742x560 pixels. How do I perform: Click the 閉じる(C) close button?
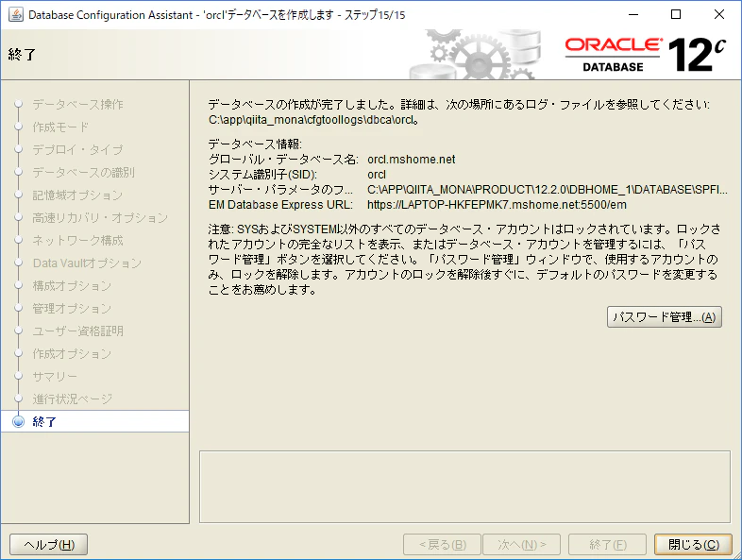tap(693, 545)
